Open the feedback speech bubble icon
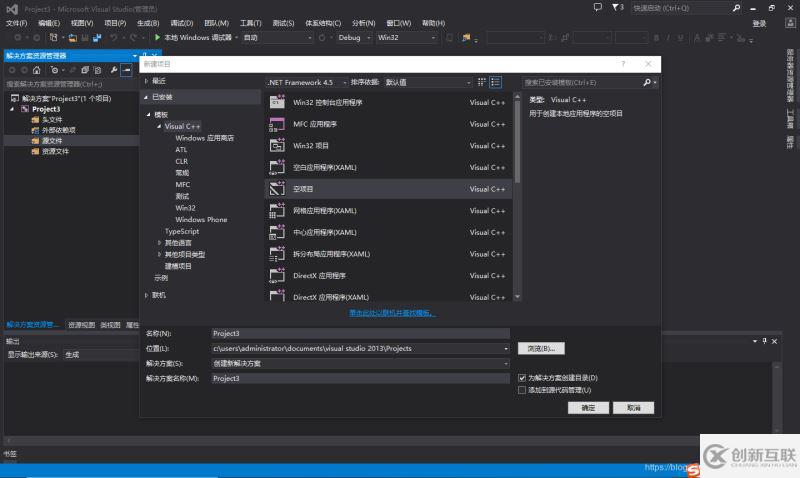 point(597,7)
